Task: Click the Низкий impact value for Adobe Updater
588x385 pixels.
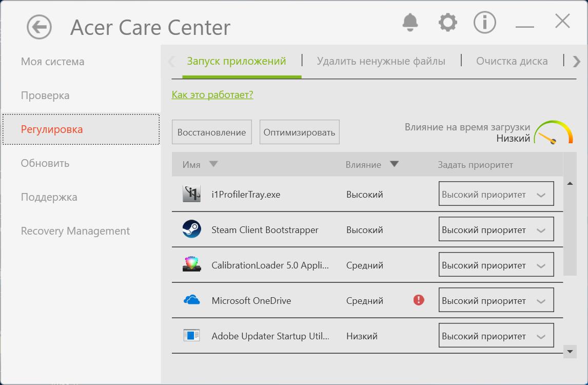Action: coord(362,336)
